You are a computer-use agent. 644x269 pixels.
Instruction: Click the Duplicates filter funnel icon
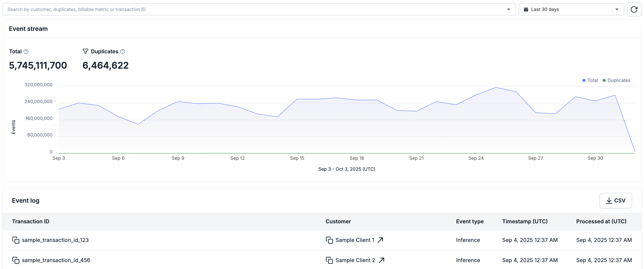pos(86,51)
